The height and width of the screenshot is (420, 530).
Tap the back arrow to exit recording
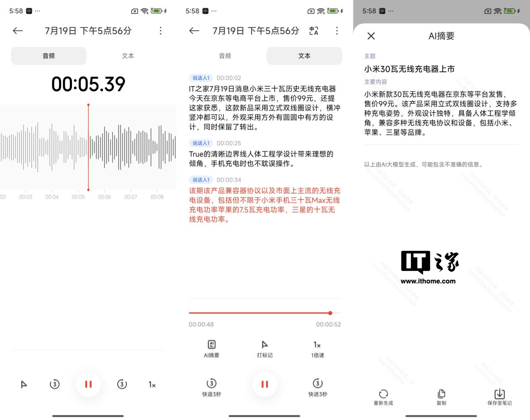17,31
